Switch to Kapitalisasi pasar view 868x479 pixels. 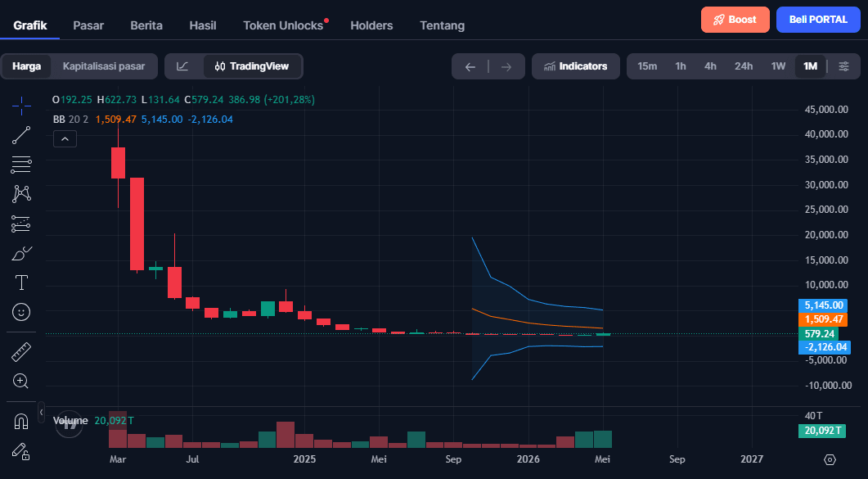pyautogui.click(x=104, y=66)
